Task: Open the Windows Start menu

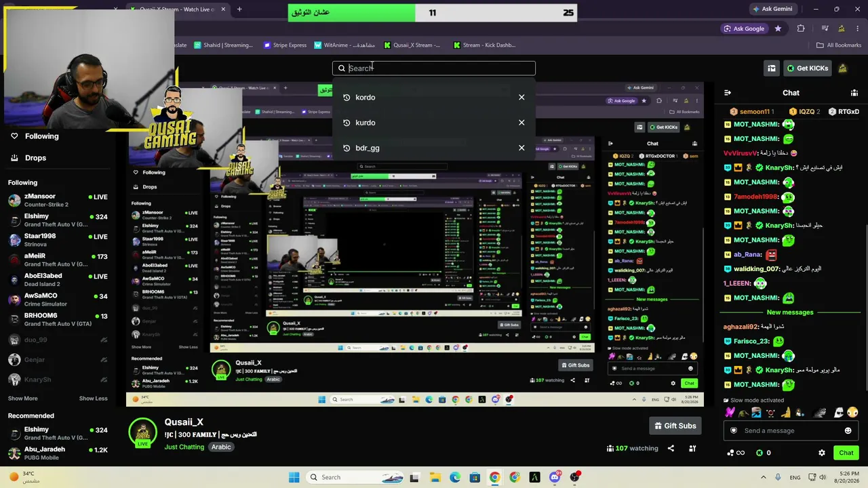Action: click(294, 477)
